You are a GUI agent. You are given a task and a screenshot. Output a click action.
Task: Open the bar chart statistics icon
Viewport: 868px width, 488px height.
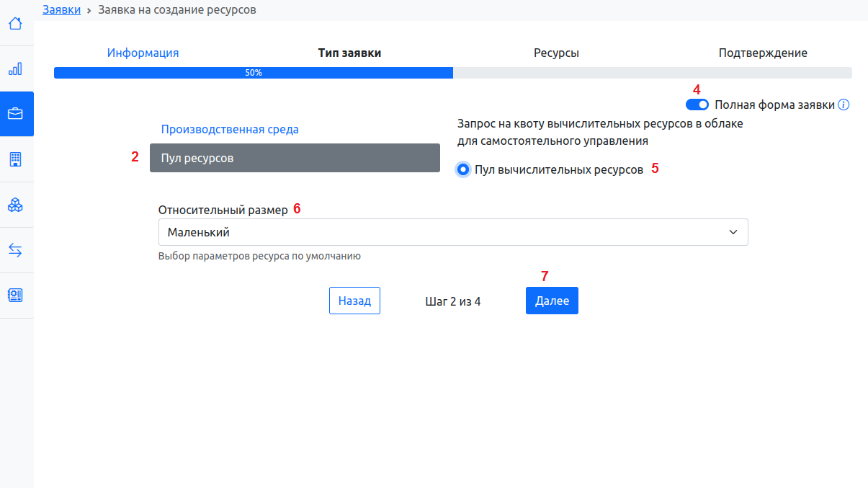(x=15, y=69)
